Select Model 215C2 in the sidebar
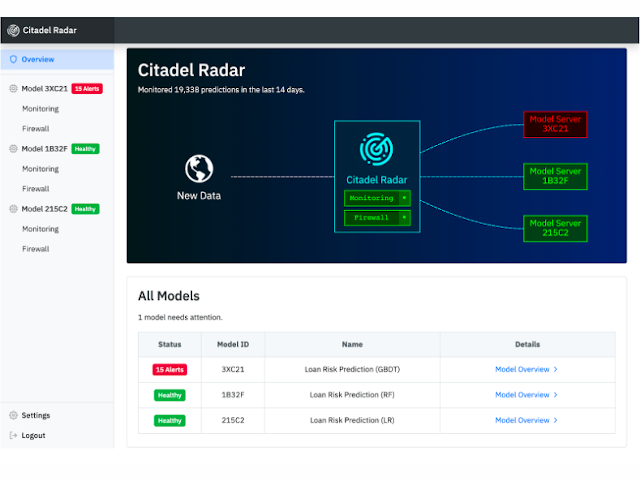640x480 pixels. pos(44,209)
